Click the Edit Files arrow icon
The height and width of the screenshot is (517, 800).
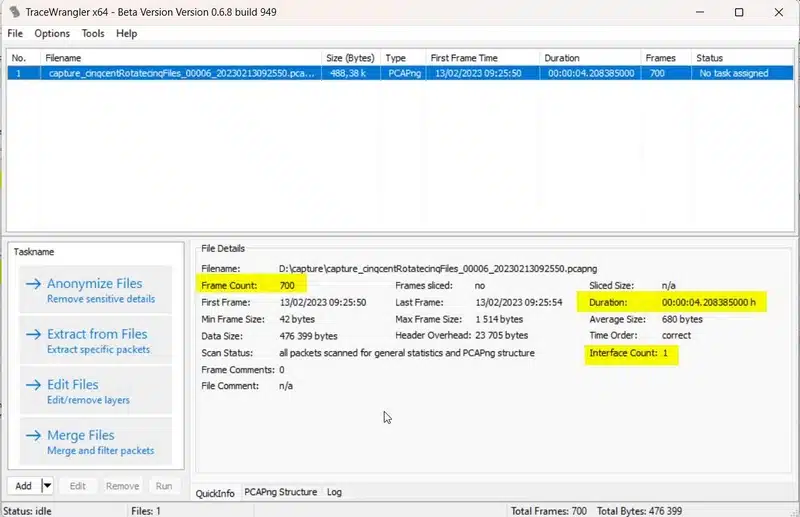33,385
